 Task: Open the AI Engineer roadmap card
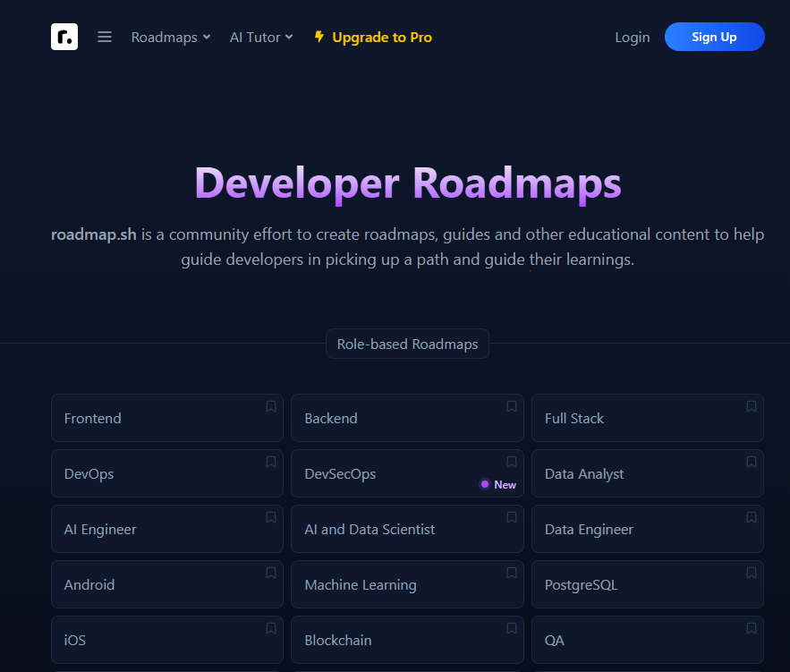pyautogui.click(x=167, y=529)
